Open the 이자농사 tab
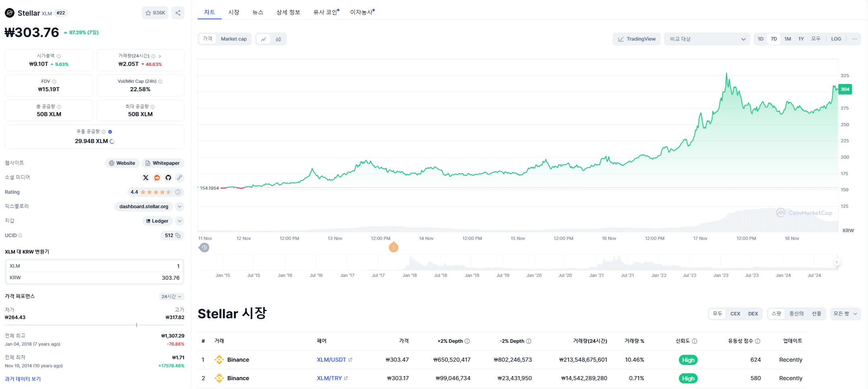The height and width of the screenshot is (389, 868). [361, 12]
